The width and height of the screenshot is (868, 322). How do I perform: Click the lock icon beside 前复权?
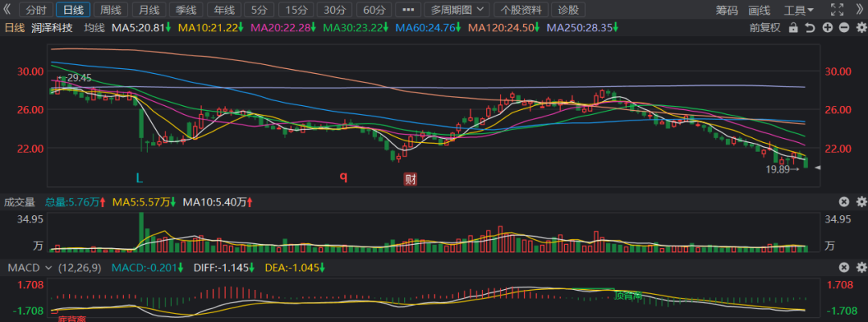pos(793,27)
